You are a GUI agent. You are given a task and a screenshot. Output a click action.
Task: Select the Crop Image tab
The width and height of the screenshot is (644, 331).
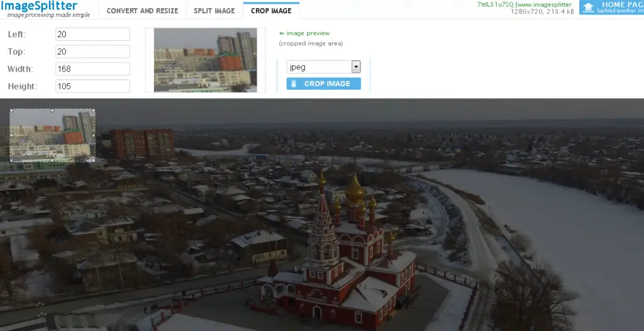[x=271, y=11]
